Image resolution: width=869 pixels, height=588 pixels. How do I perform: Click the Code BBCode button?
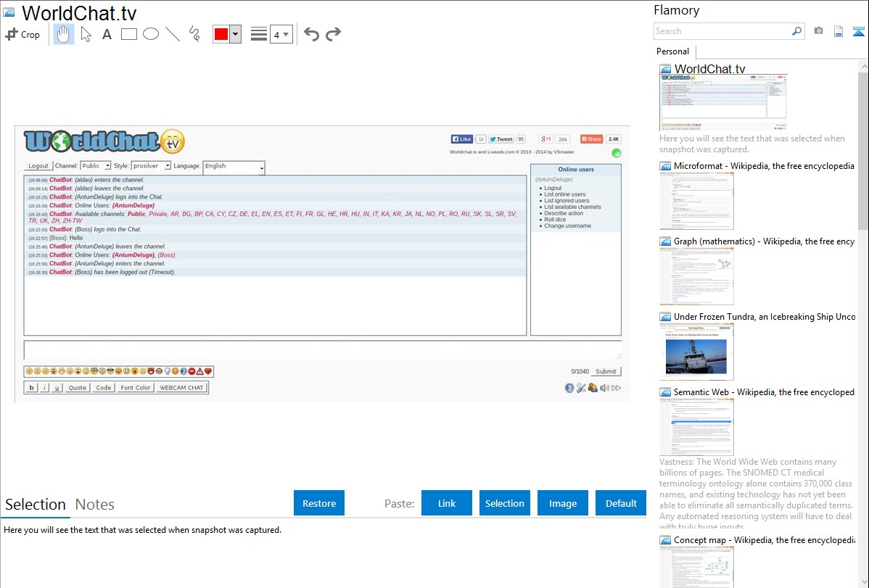[104, 387]
